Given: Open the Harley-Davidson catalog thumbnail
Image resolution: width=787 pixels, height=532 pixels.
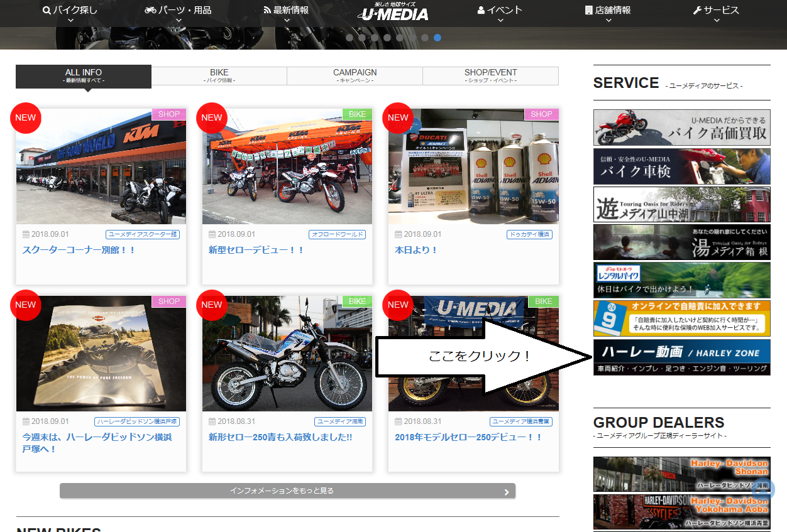Looking at the screenshot, I should click(x=101, y=354).
